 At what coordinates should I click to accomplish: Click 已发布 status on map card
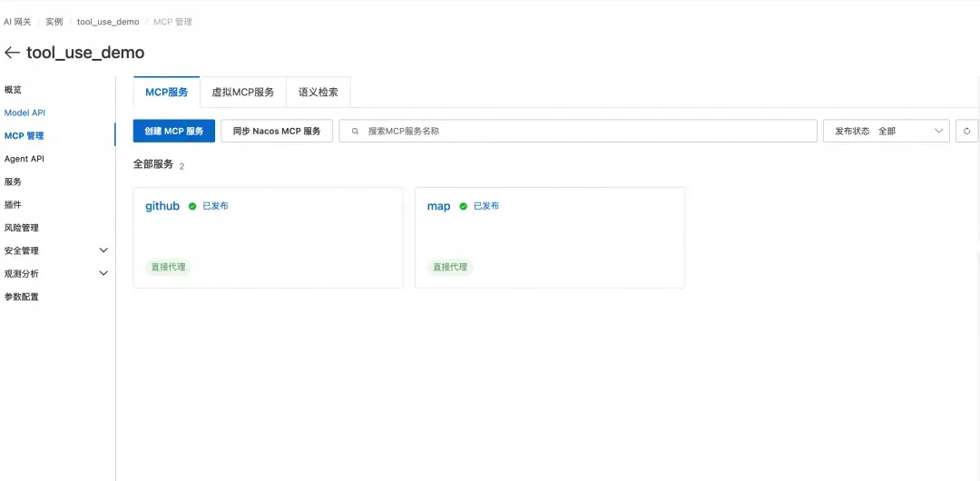tap(486, 206)
